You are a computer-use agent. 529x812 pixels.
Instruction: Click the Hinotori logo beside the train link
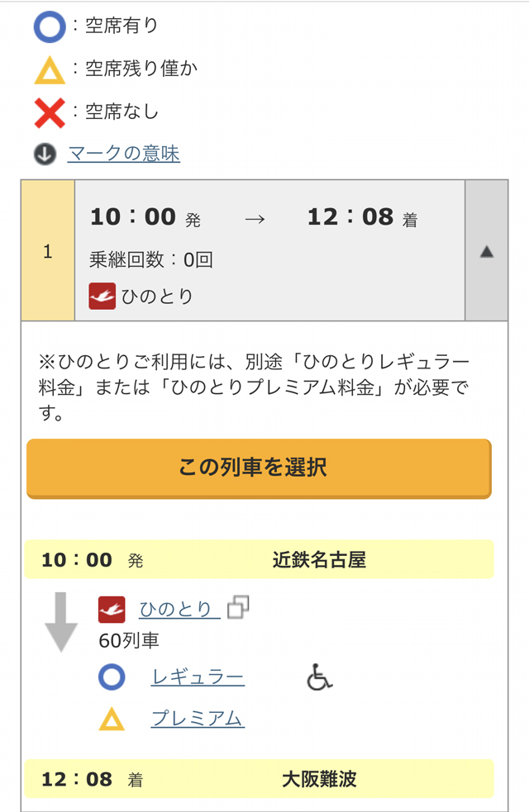click(x=112, y=610)
